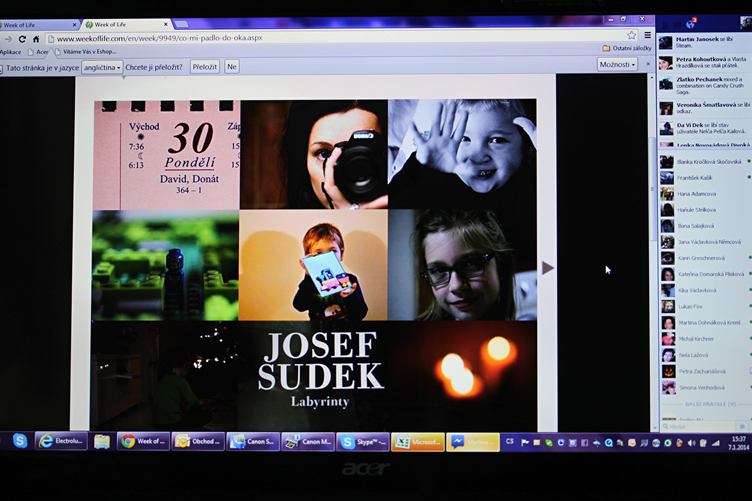
Task: Switch to the second Week of Life tab
Action: coord(126,24)
